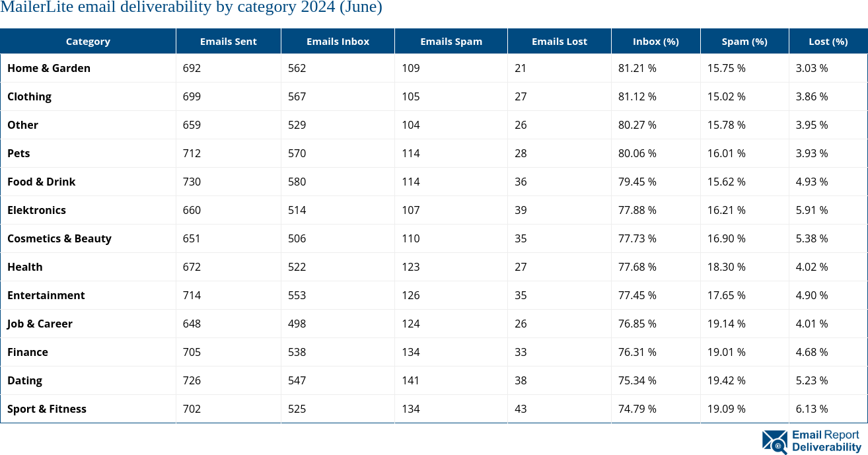This screenshot has height=455, width=868.
Task: Click Clothing emails inbox value 567
Action: (297, 96)
